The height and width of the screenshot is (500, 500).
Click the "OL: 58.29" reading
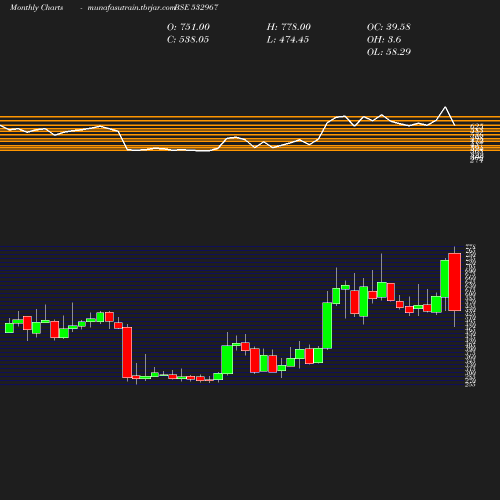point(389,52)
